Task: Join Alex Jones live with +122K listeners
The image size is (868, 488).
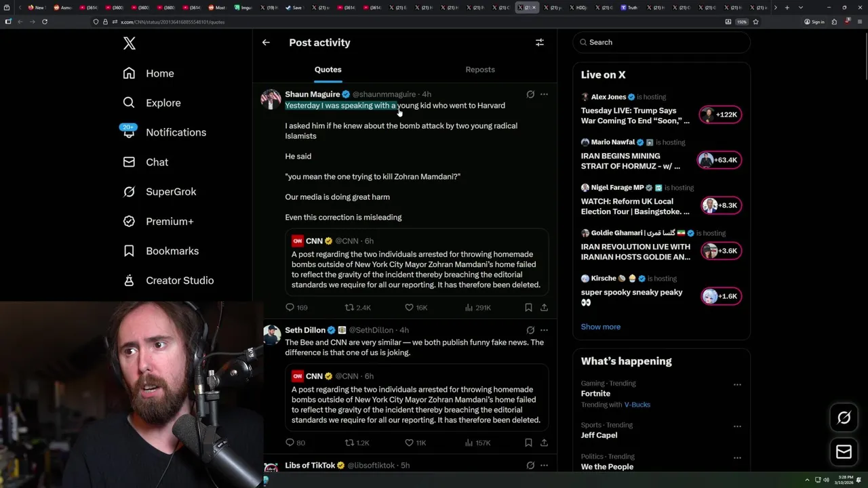Action: click(720, 115)
